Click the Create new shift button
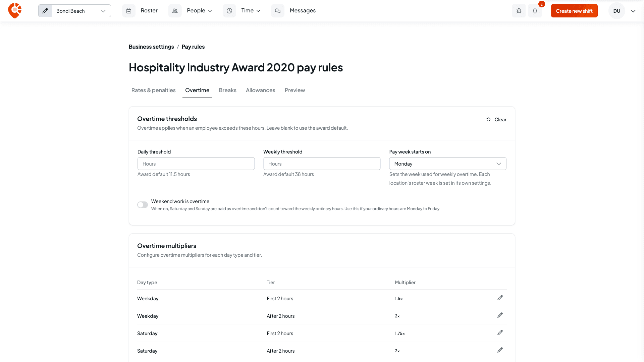The image size is (644, 362). [574, 11]
